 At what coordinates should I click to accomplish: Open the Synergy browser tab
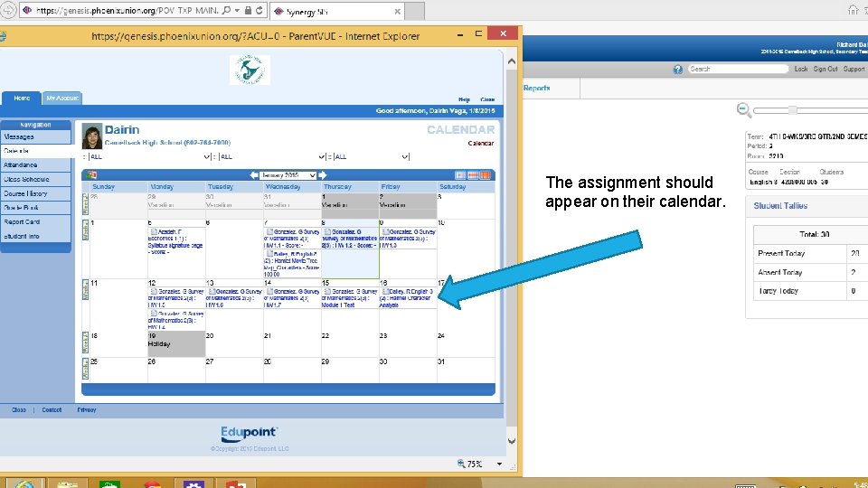337,11
